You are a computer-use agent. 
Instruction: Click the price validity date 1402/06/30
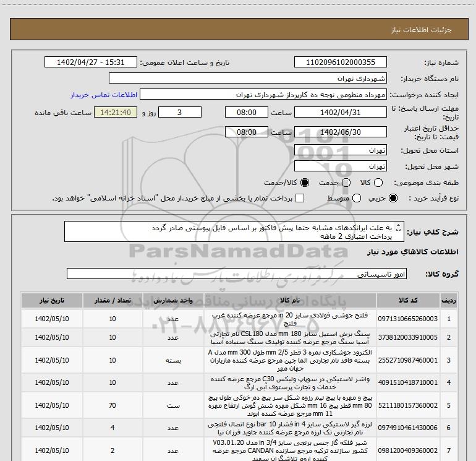340,132
